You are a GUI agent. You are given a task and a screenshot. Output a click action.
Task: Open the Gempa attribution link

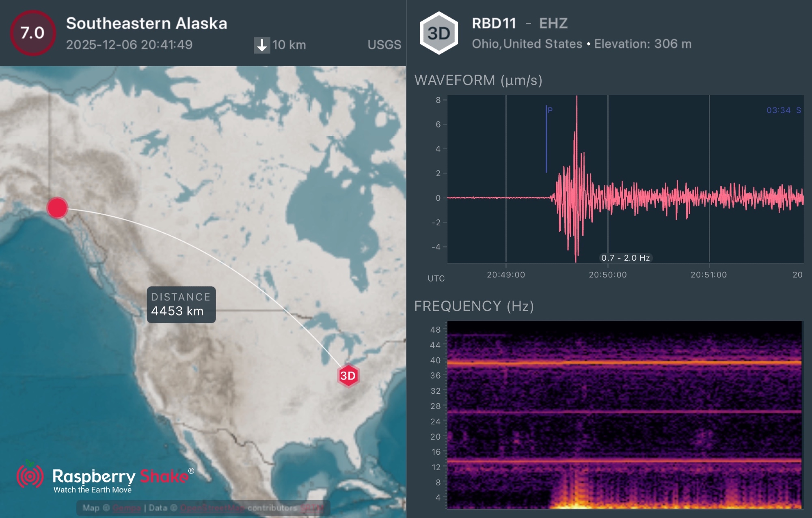click(x=126, y=508)
